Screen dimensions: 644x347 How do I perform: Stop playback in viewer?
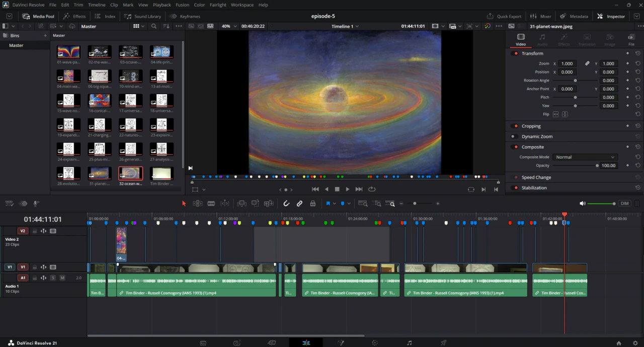[x=337, y=189]
